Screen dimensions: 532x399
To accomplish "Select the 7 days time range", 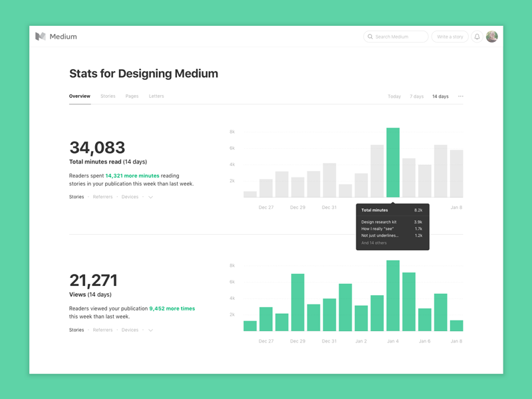I will (x=417, y=96).
